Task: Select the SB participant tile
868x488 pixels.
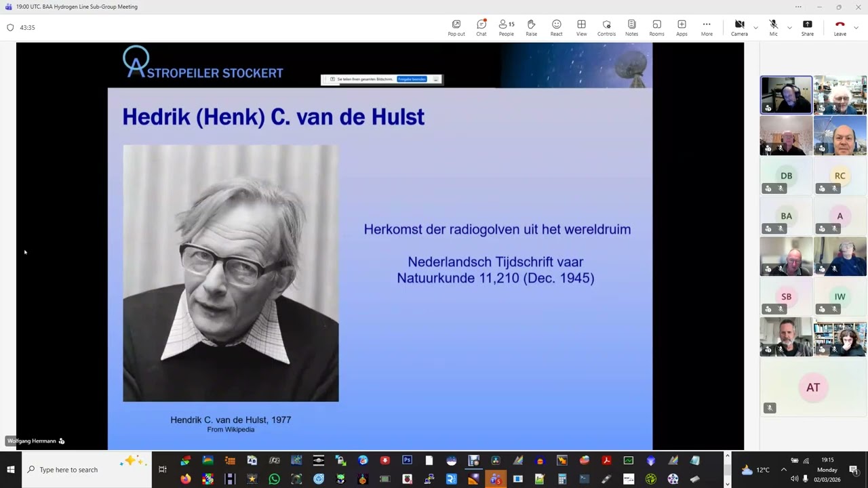Action: [786, 297]
